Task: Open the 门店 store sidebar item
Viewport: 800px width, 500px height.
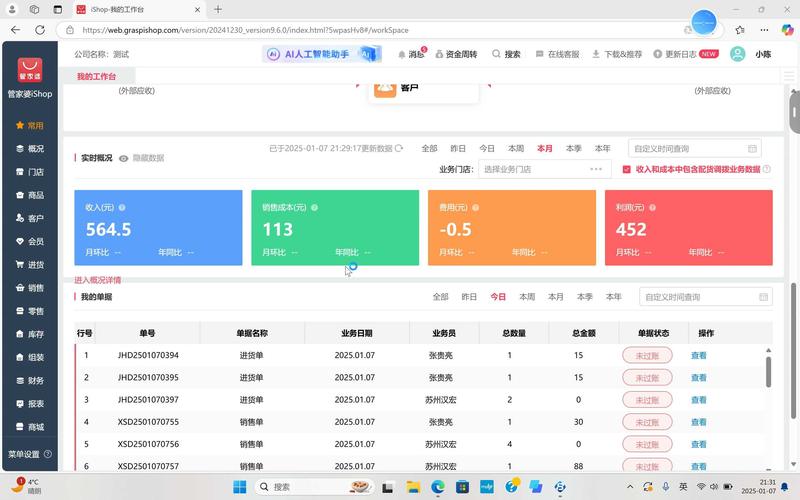Action: [30, 172]
